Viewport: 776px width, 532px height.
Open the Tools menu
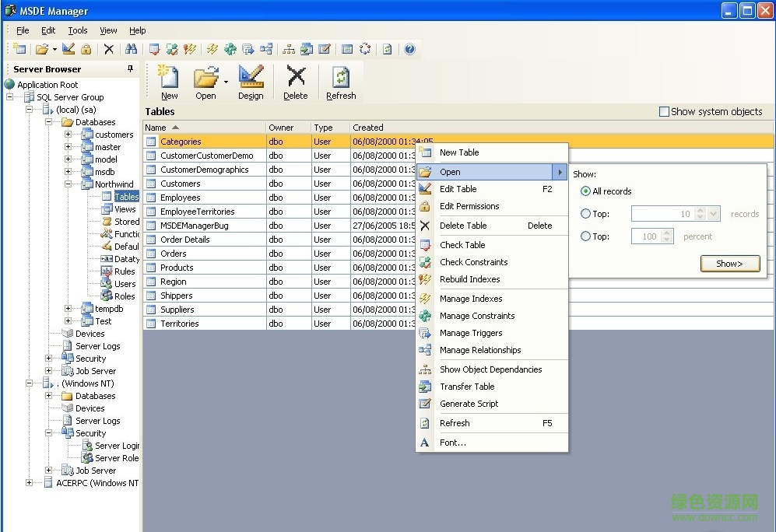click(76, 30)
